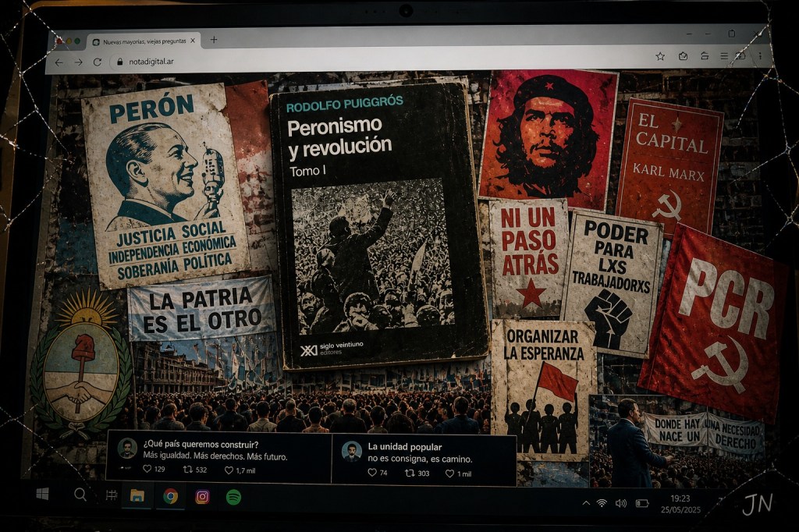The height and width of the screenshot is (532, 799).
Task: Click the red PCR flag image
Action: click(x=713, y=324)
